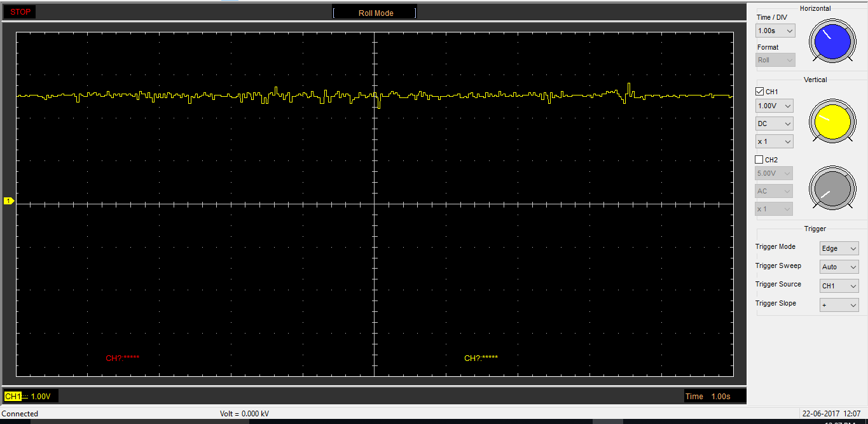
Task: Click the Format label
Action: click(x=768, y=47)
